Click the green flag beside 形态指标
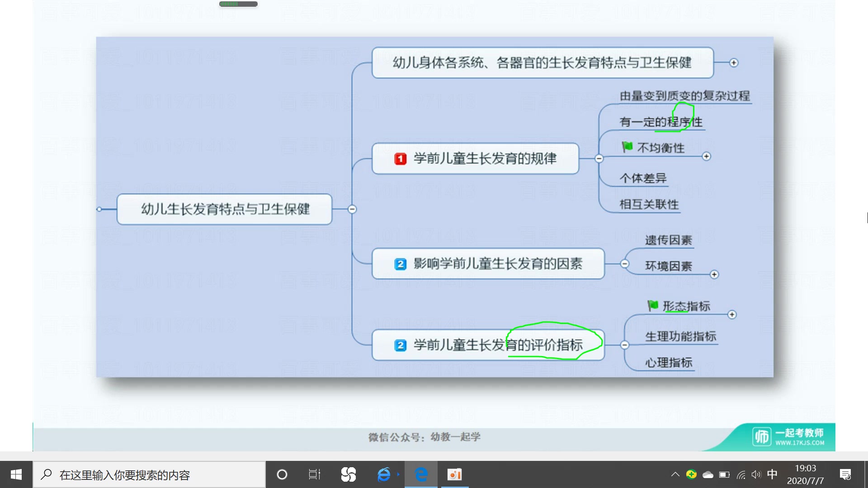868x488 pixels. tap(653, 305)
